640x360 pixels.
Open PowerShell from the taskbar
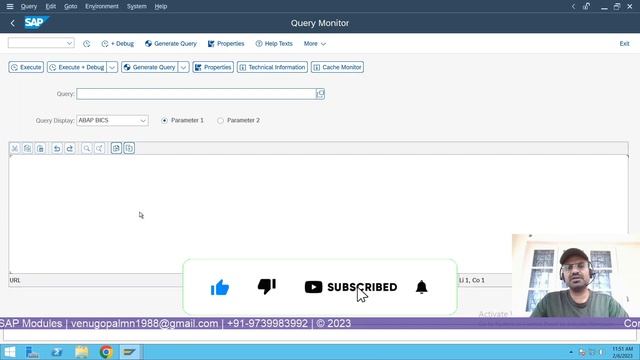[x=57, y=352]
